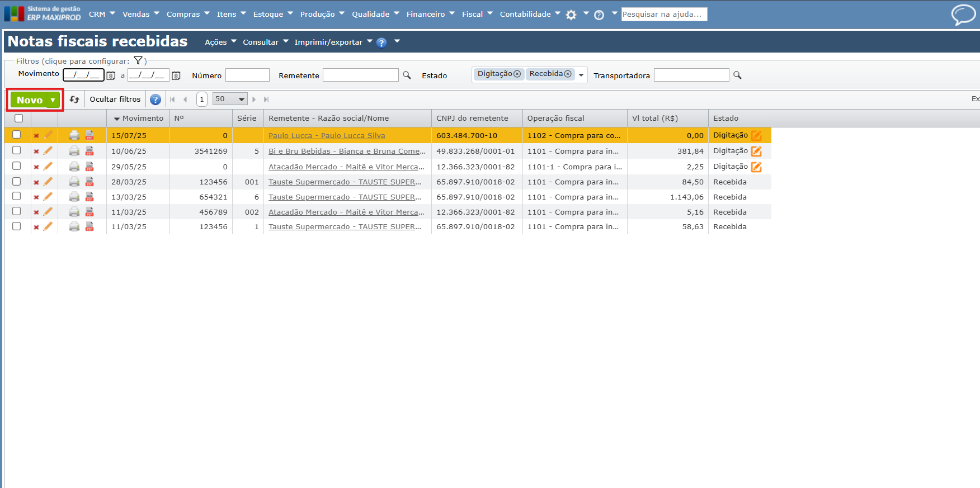Click the orange state icon on the 29/05/25 row
This screenshot has height=488, width=980.
[x=756, y=167]
